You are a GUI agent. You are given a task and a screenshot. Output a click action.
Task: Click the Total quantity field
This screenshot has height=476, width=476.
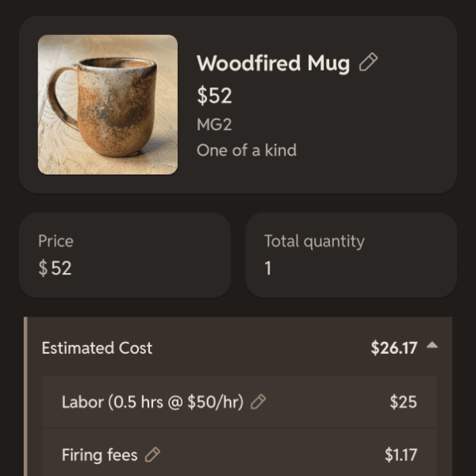pos(351,255)
